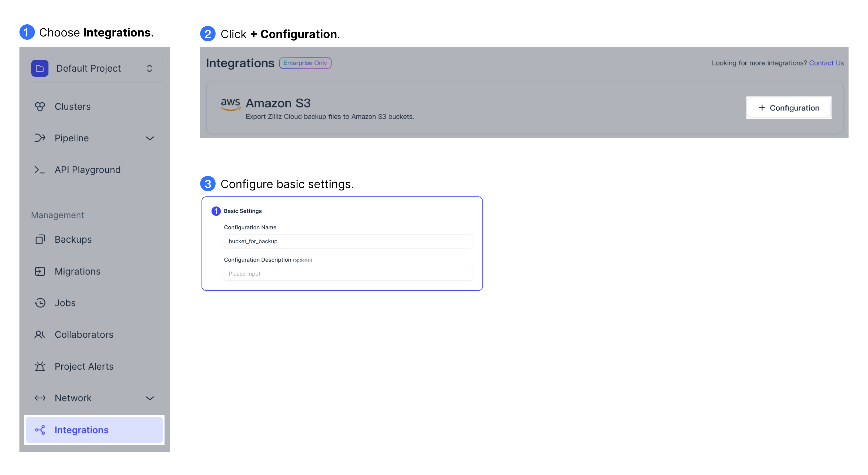
Task: Click the Jobs icon in sidebar
Action: click(40, 302)
